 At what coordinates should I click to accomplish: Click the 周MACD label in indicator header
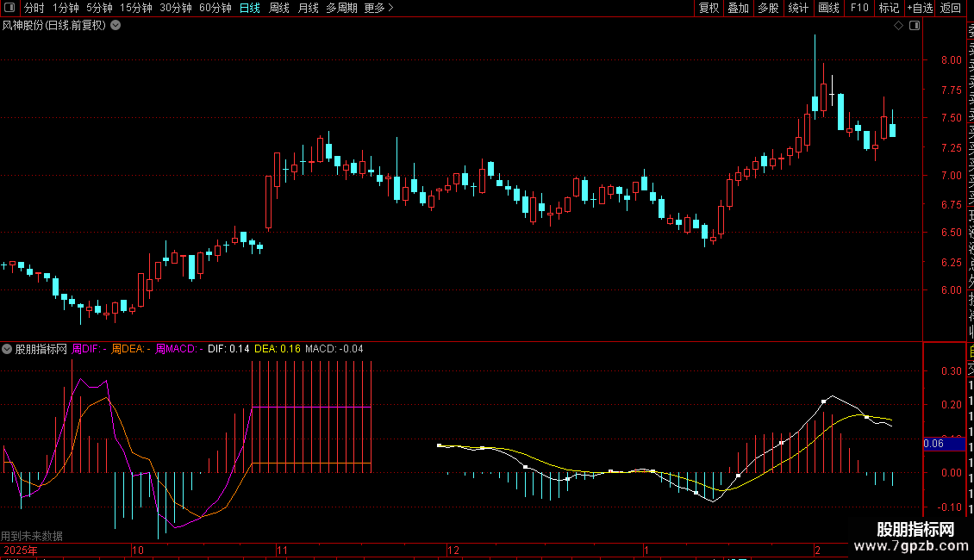179,349
